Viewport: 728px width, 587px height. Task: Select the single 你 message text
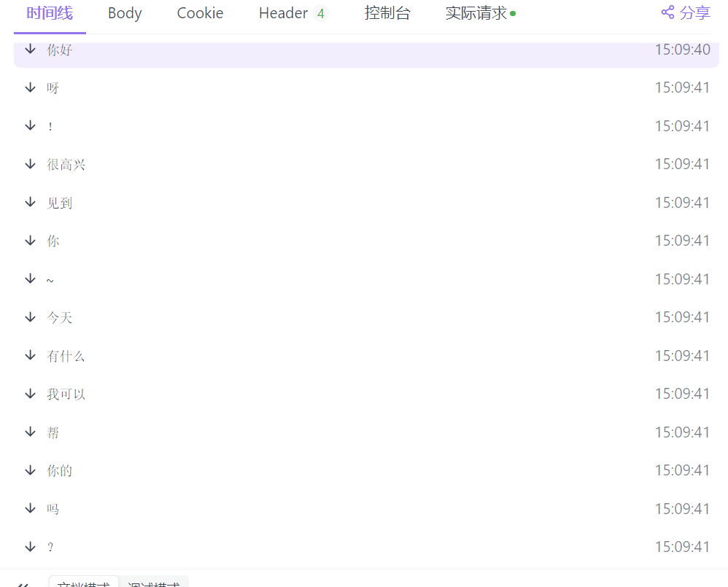tap(53, 241)
